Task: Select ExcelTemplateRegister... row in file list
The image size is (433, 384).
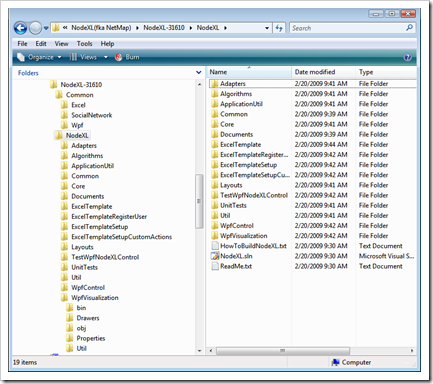Action: 313,155
